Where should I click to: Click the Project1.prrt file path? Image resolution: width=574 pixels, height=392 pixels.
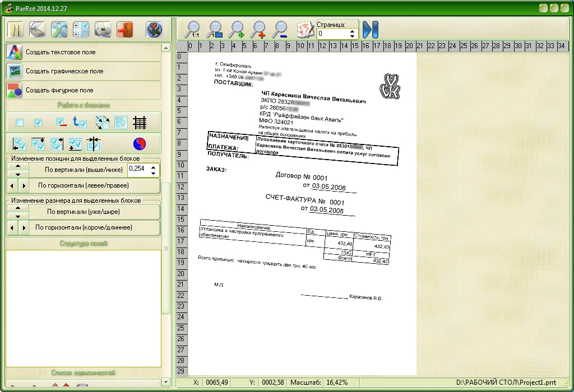click(x=506, y=382)
